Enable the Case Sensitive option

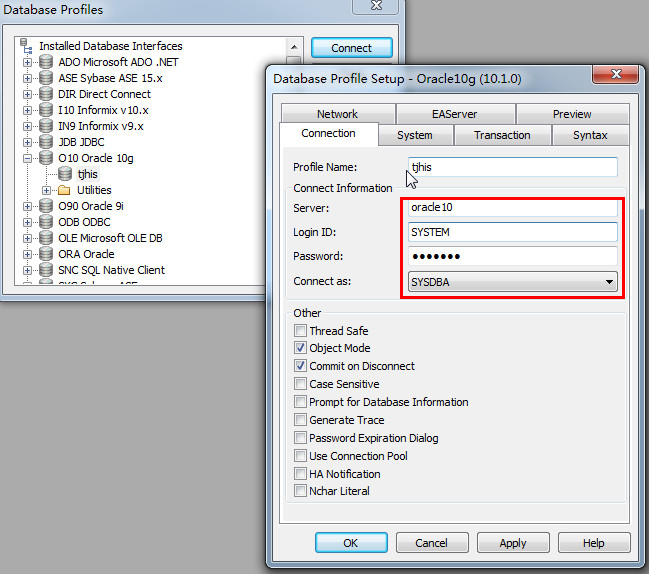[x=300, y=384]
